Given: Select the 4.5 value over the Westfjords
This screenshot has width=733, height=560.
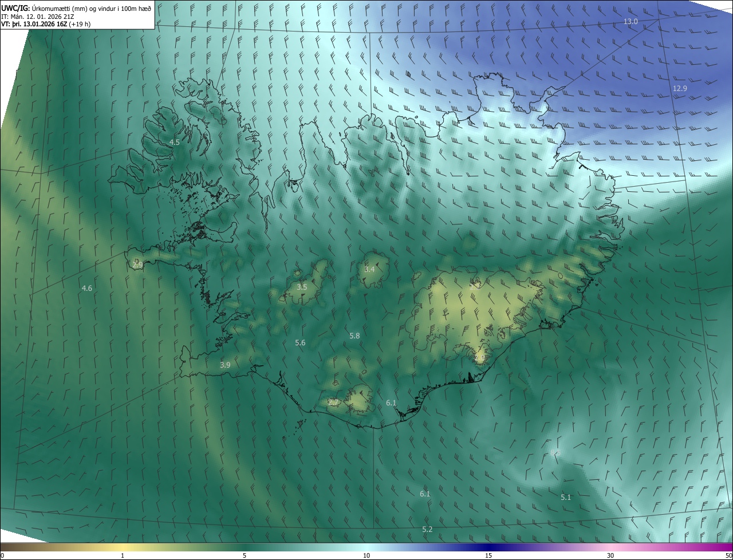Looking at the screenshot, I should pos(175,142).
